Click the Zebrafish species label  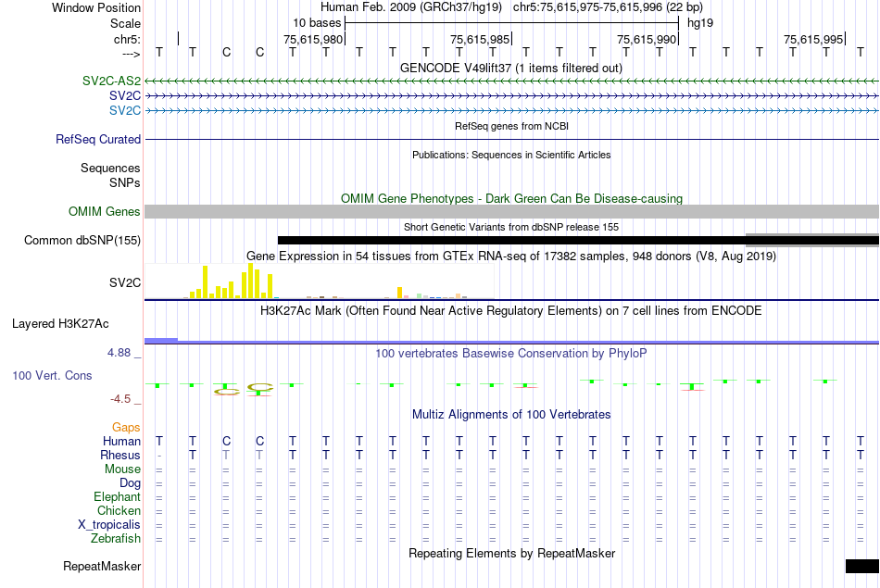coord(116,539)
